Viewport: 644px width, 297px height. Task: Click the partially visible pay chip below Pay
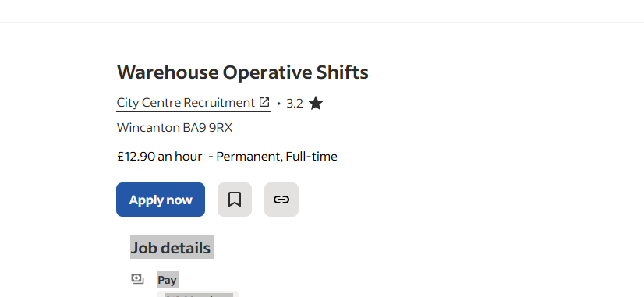pyautogui.click(x=198, y=294)
